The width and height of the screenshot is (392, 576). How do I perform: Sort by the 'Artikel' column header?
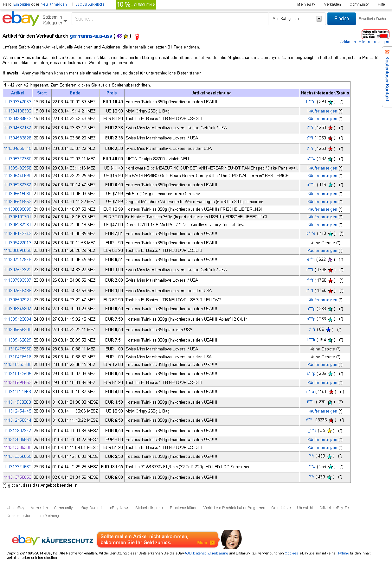pyautogui.click(x=18, y=93)
